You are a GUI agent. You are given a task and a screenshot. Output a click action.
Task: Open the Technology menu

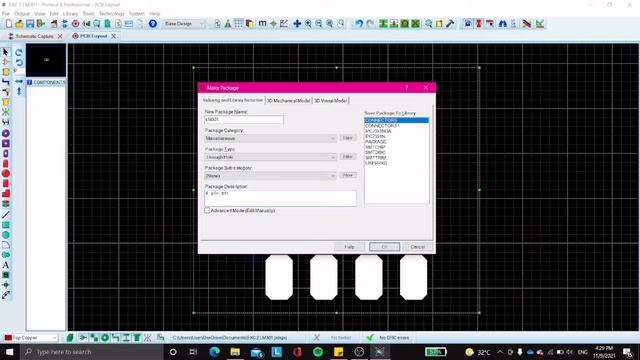[x=111, y=13]
